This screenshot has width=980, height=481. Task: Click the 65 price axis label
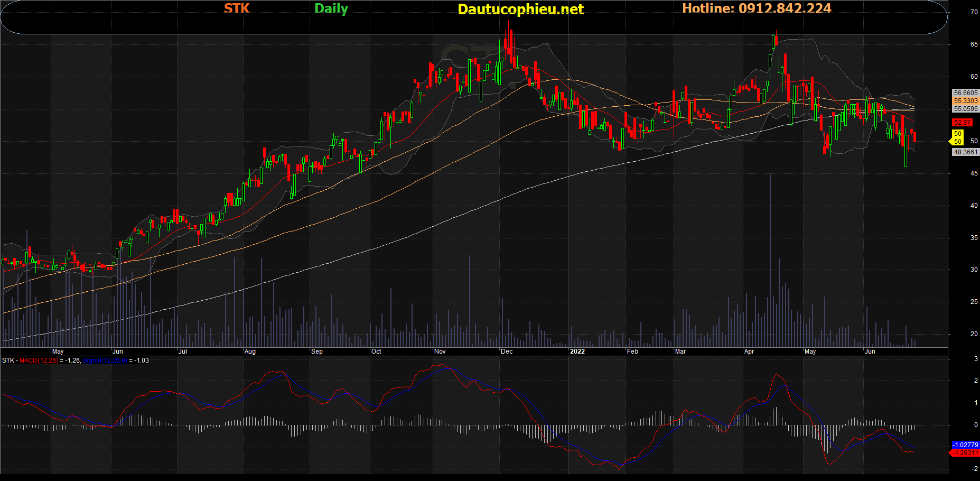coord(974,44)
